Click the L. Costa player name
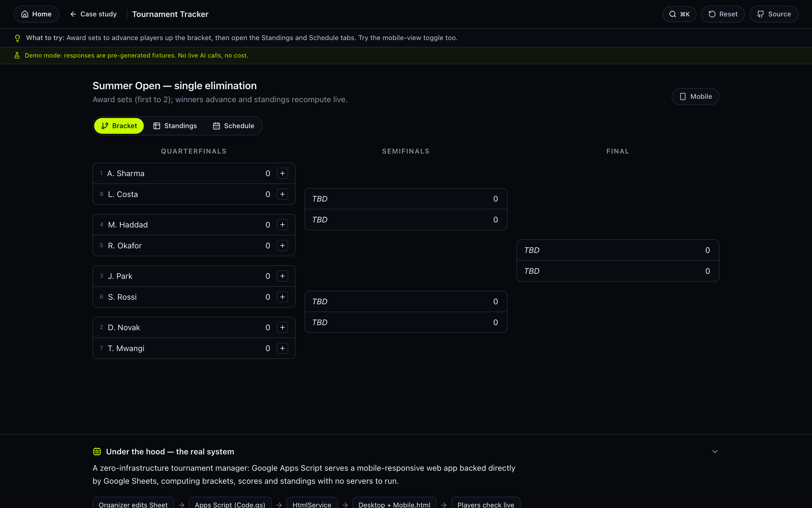 pos(123,194)
